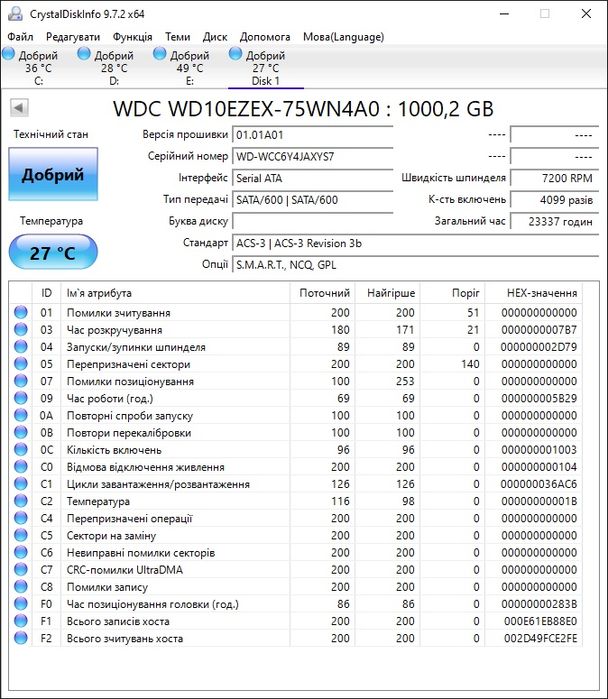
Task: Click status icon for C5 Сектори на заміну
Action: coord(21,535)
